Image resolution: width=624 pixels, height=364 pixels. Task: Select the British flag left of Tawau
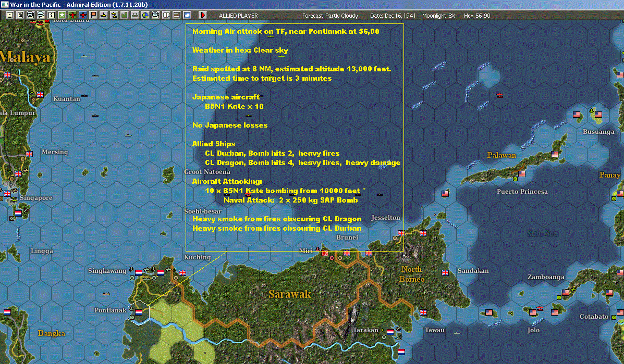(x=423, y=312)
